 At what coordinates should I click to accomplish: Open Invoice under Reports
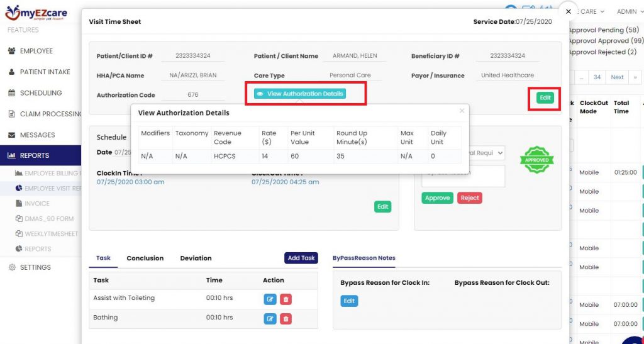(x=33, y=204)
